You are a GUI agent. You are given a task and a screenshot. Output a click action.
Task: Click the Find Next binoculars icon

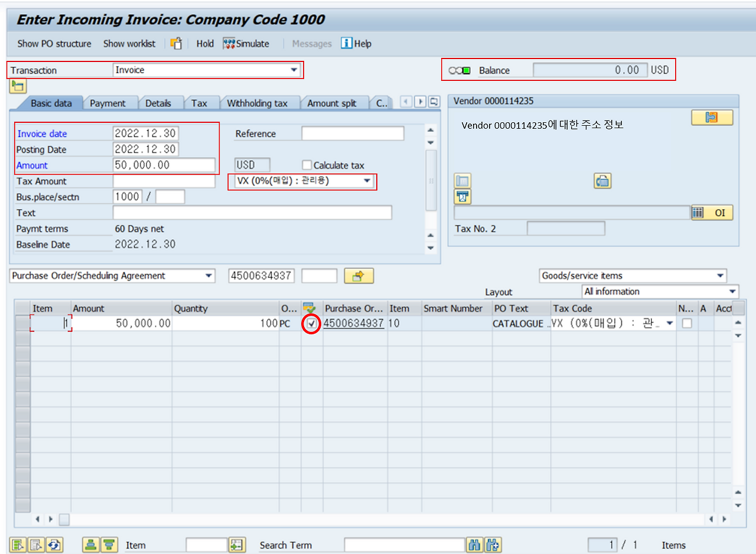point(492,545)
